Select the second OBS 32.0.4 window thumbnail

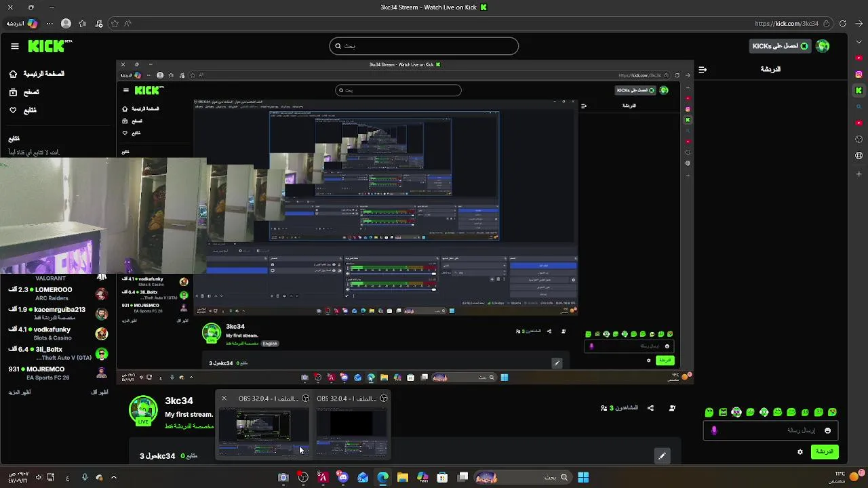point(351,432)
